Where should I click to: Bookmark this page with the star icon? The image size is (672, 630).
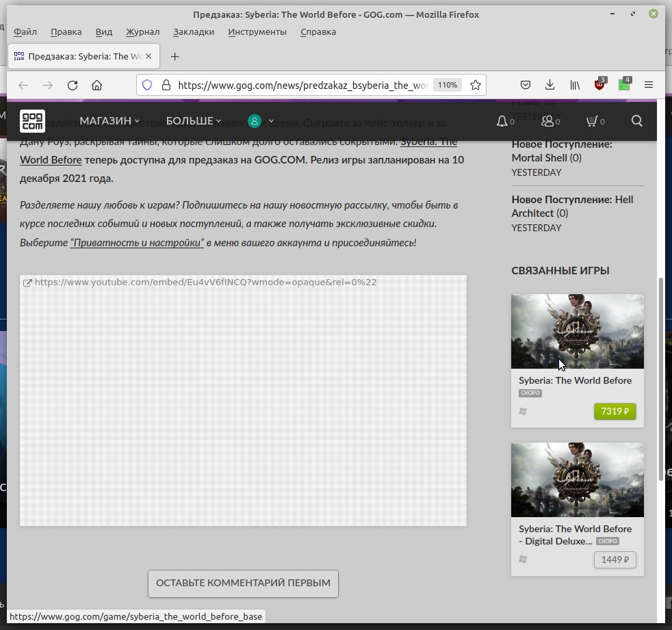point(476,86)
